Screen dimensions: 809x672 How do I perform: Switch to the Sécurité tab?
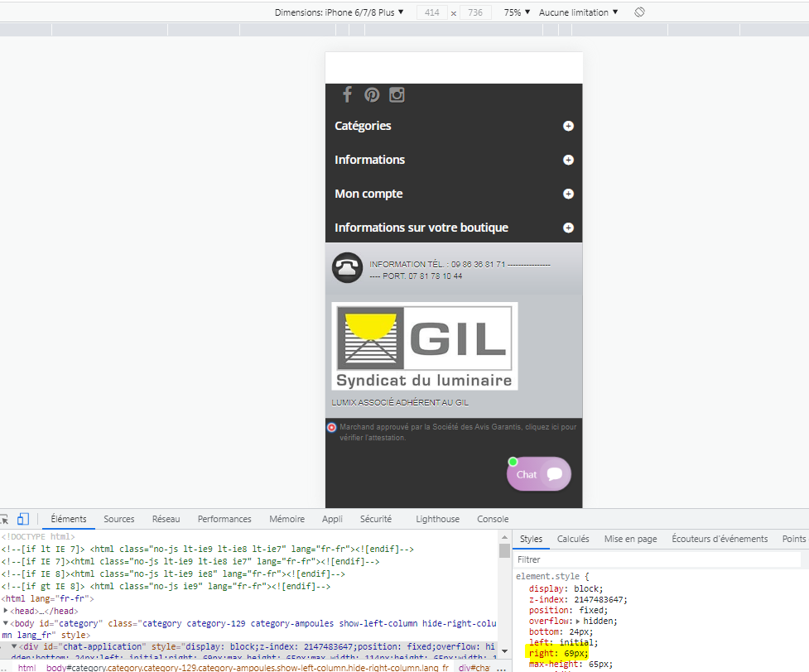(376, 519)
